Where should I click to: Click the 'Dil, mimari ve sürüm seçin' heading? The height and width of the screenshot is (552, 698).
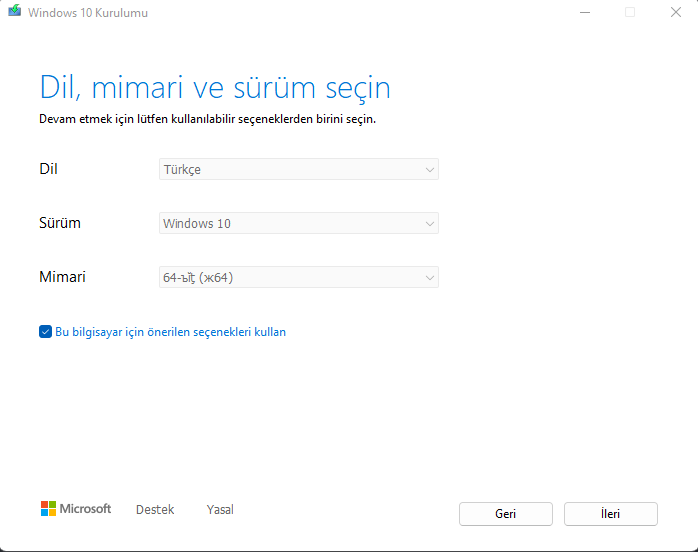click(x=215, y=87)
